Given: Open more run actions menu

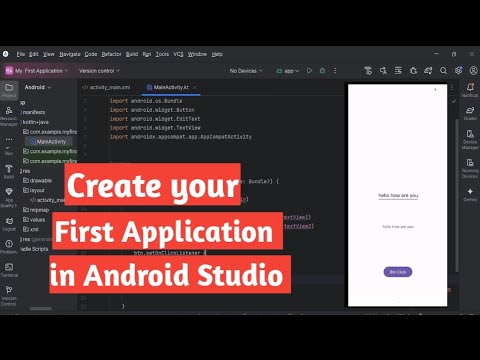Looking at the screenshot, I should tap(335, 71).
